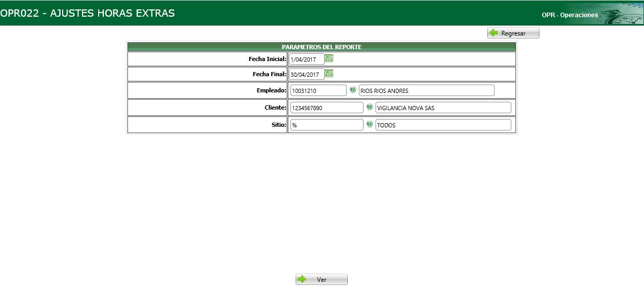
Task: Click the PARAMETROS DEL REPORTE header
Action: [322, 47]
